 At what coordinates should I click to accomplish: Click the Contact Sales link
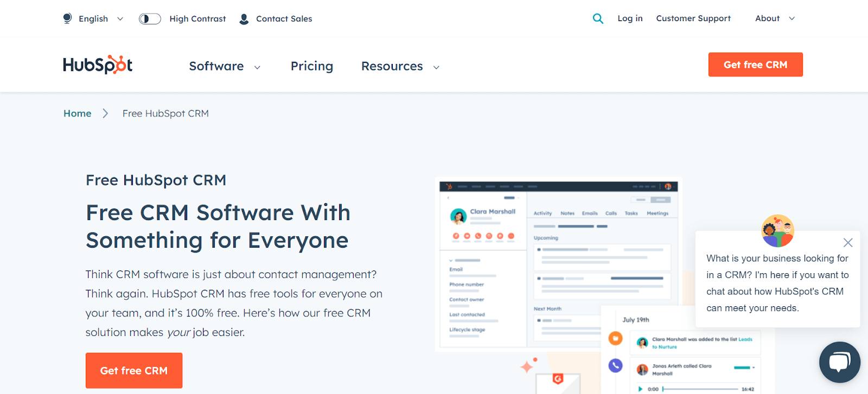(x=284, y=19)
